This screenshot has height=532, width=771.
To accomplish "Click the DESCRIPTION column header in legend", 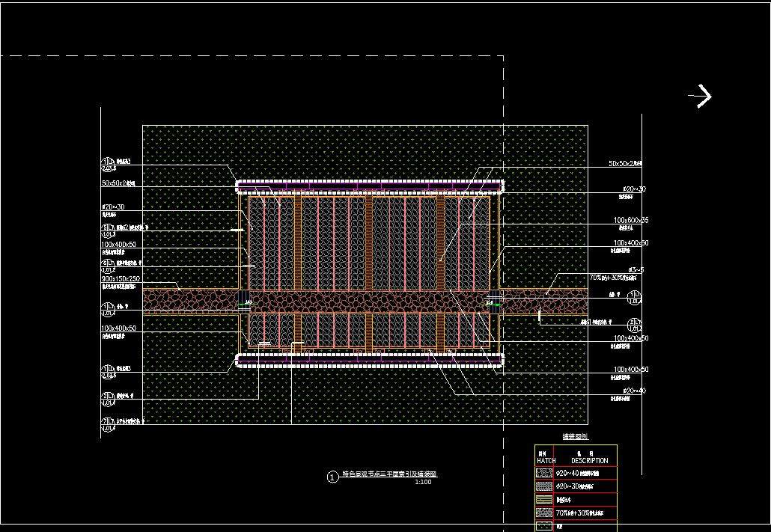I will point(589,460).
